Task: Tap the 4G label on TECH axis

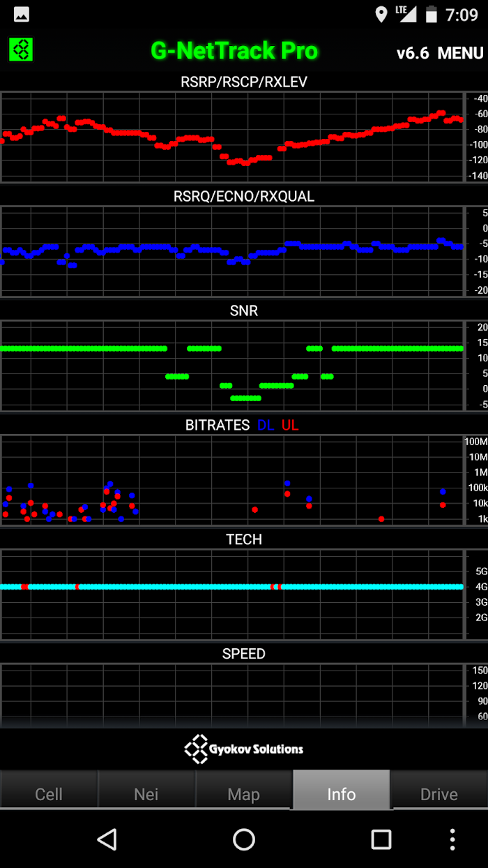Action: [x=481, y=587]
